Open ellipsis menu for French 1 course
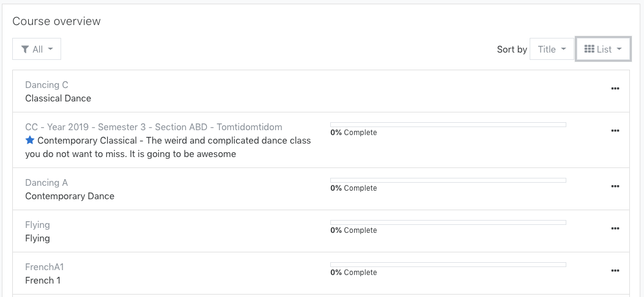This screenshot has height=297, width=644. [615, 271]
